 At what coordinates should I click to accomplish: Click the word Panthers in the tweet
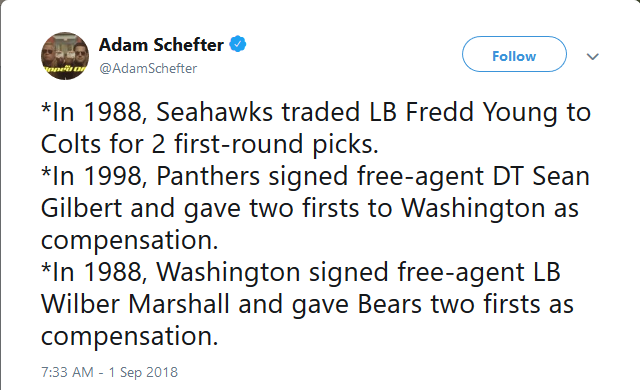click(208, 176)
